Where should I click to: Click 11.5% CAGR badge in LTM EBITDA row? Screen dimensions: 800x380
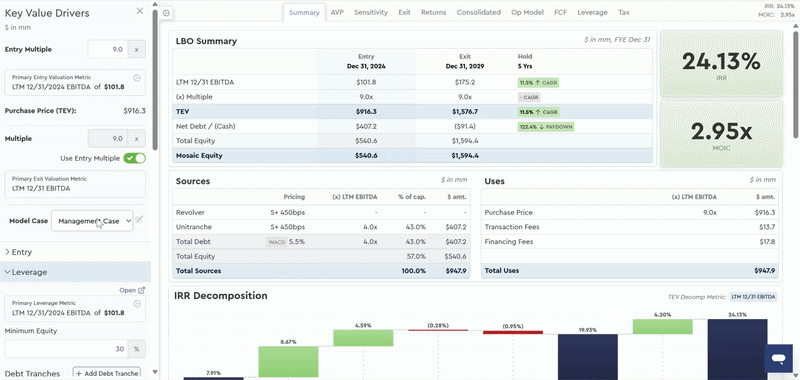(538, 82)
